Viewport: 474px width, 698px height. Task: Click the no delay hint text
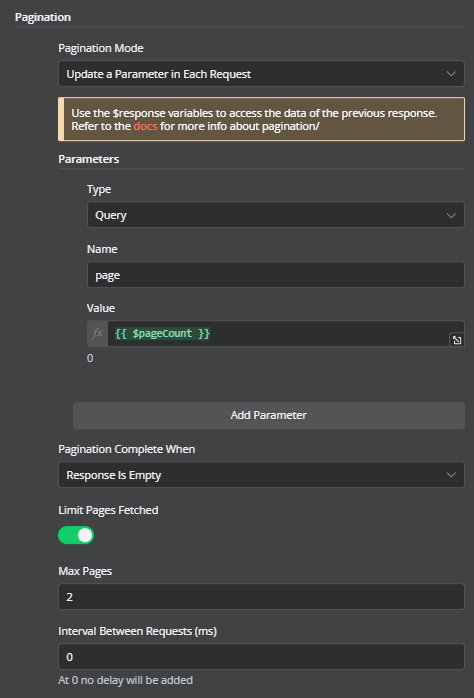[x=126, y=680]
